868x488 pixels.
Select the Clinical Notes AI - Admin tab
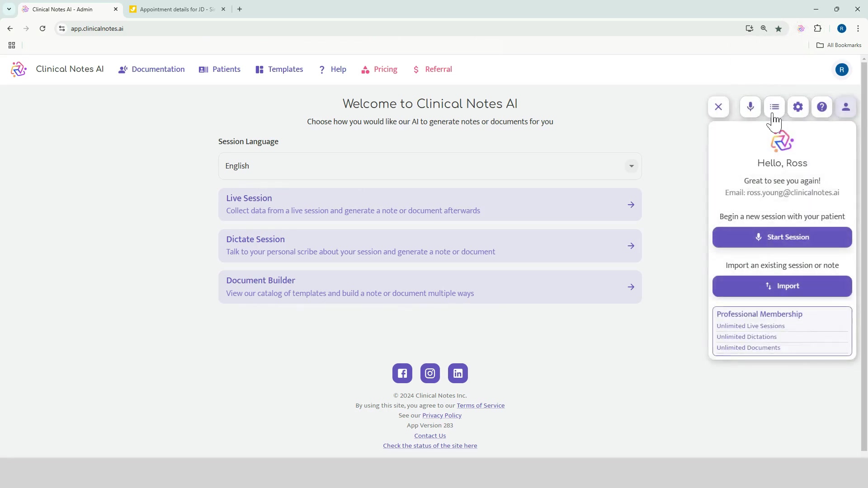click(x=70, y=9)
